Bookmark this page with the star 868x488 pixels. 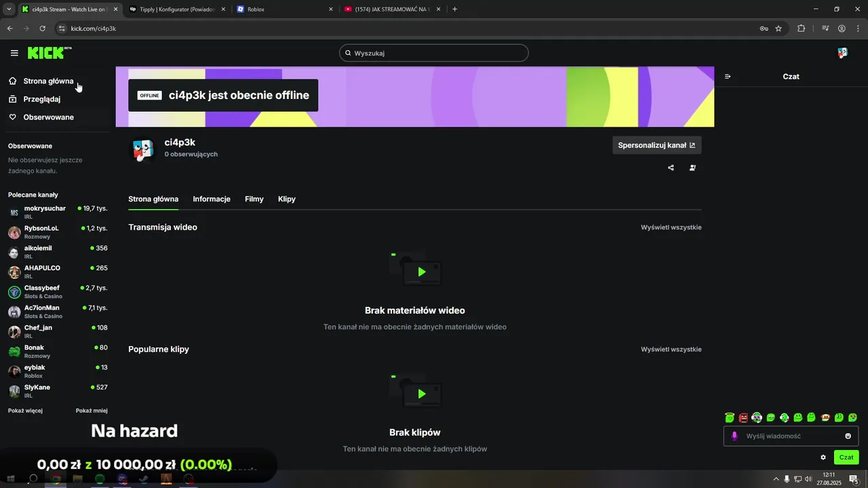click(x=778, y=28)
